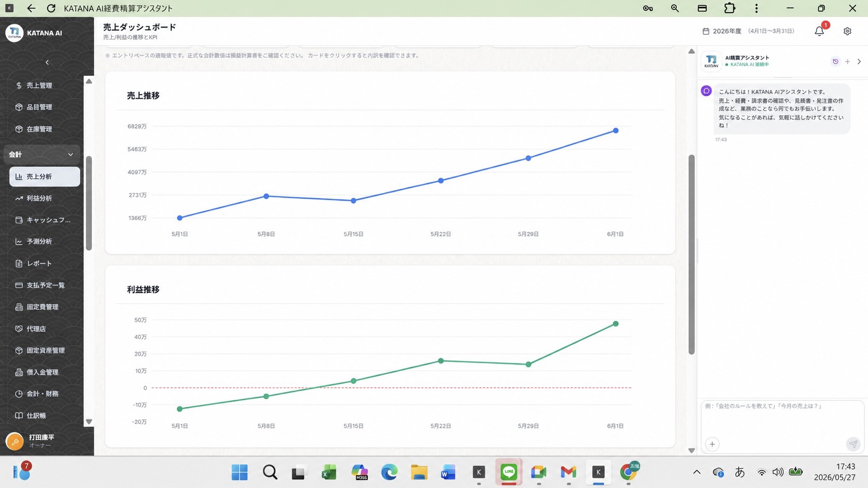This screenshot has width=868, height=488.
Task: Open the 2026年度 fiscal year selector
Action: click(749, 31)
